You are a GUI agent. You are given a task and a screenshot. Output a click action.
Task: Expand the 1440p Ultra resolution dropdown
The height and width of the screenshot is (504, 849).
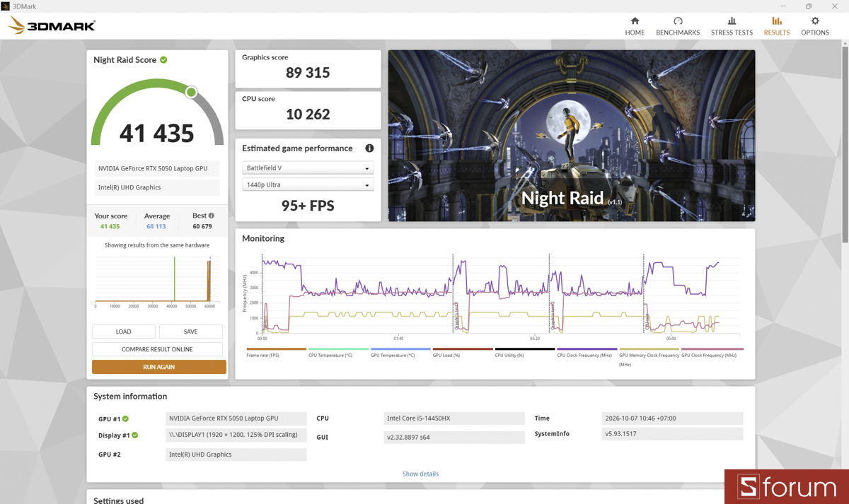point(308,185)
